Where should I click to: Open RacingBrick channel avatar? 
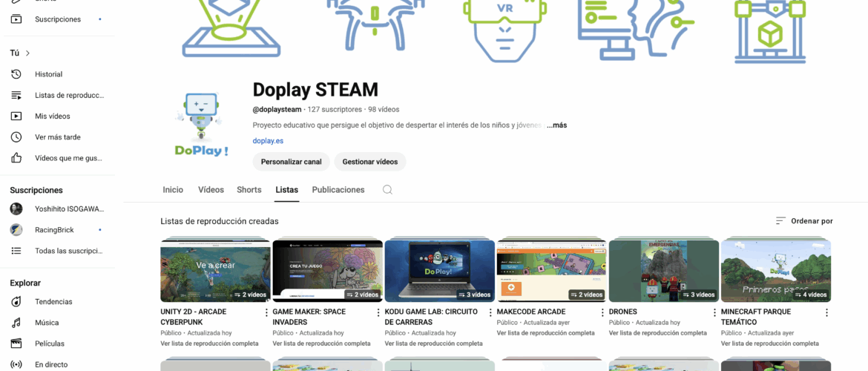click(x=16, y=230)
